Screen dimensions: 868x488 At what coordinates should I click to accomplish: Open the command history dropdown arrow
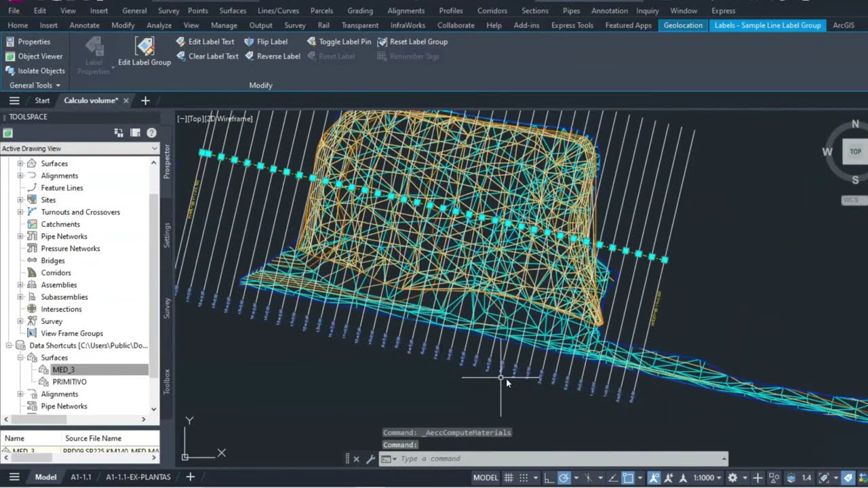coord(724,459)
